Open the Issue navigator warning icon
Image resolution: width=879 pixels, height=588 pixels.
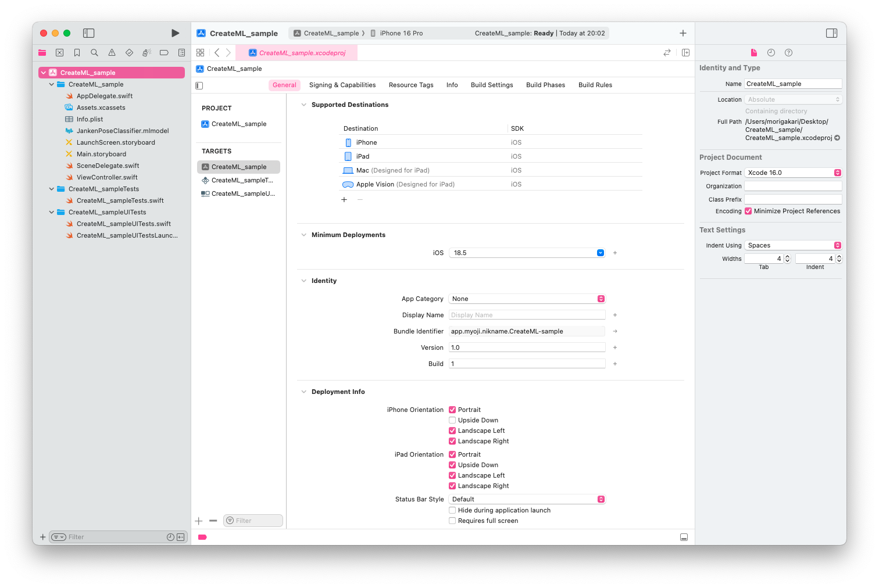(x=112, y=53)
